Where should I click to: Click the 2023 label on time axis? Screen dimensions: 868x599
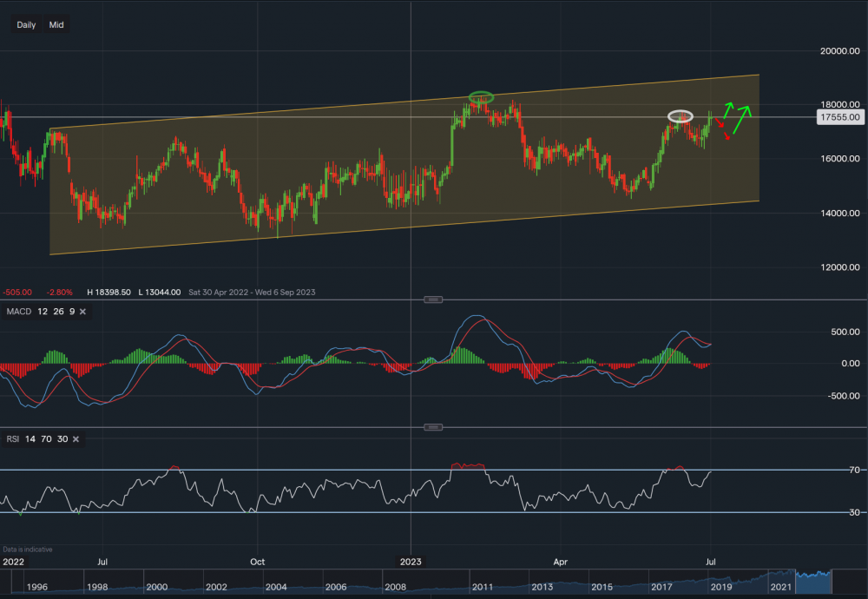[411, 562]
